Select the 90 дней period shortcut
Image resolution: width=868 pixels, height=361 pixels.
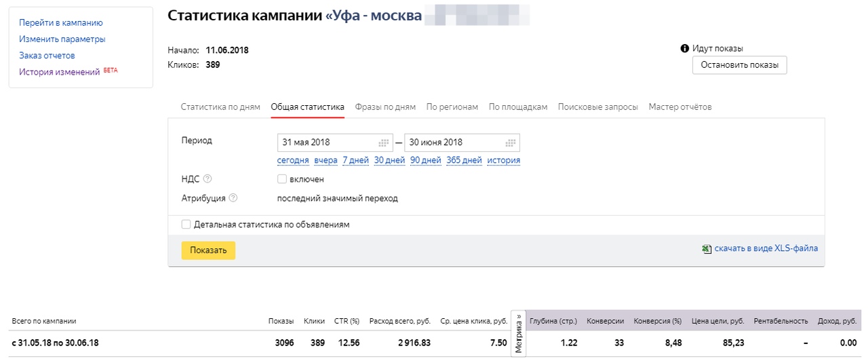tap(425, 161)
